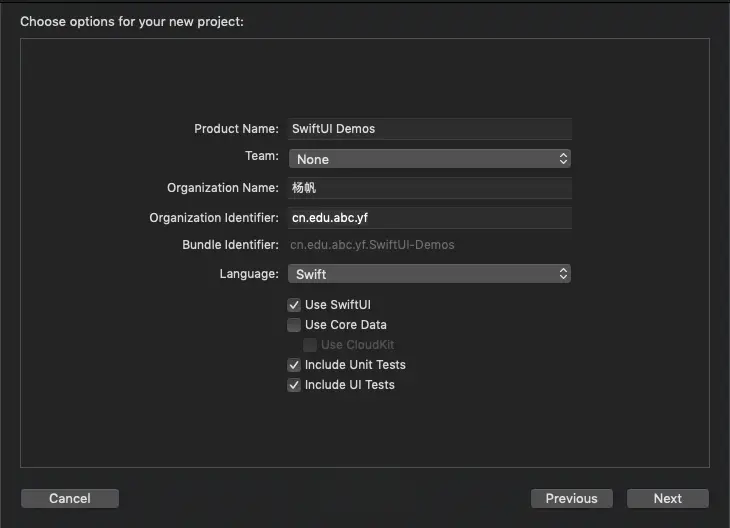The width and height of the screenshot is (730, 528).
Task: Click the disabled Use CloudKit checkbox
Action: (x=310, y=345)
